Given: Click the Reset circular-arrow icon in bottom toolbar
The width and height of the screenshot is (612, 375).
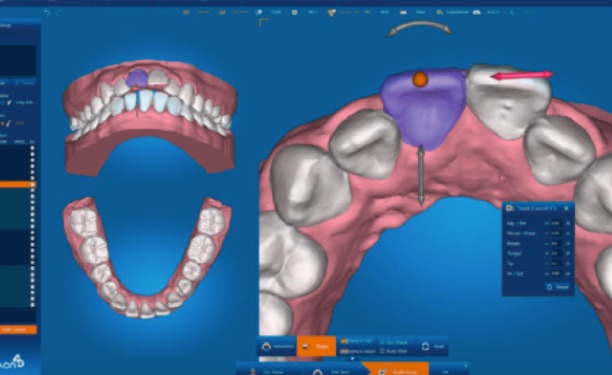Looking at the screenshot, I should click(x=425, y=346).
